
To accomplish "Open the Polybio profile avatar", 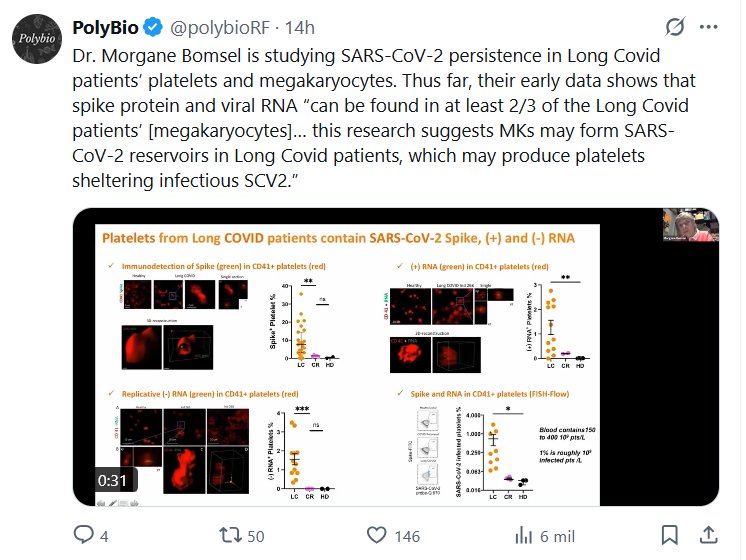I will click(x=36, y=39).
